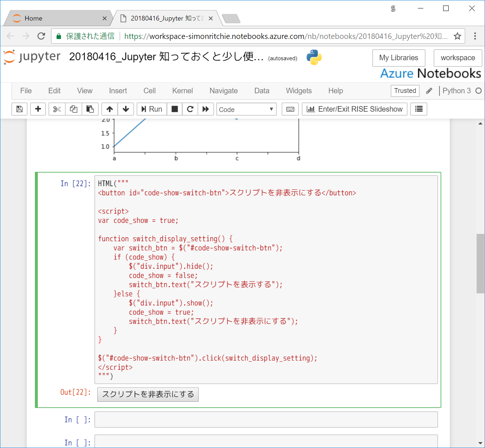This screenshot has height=448, width=485.
Task: Open the Help menu
Action: tap(336, 91)
